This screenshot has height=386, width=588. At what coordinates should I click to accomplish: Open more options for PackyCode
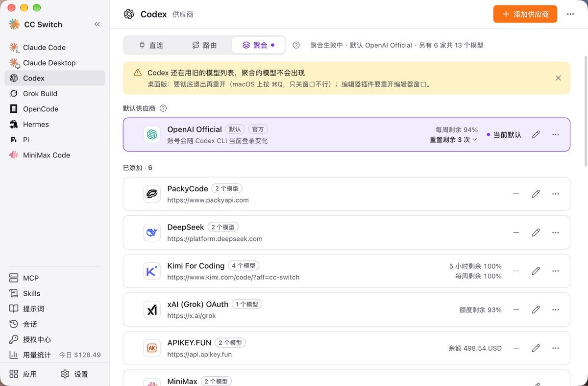[x=555, y=194]
